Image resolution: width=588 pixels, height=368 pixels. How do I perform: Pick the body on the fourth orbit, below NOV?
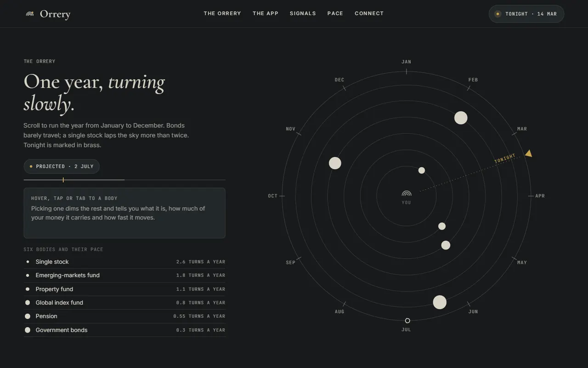click(335, 163)
